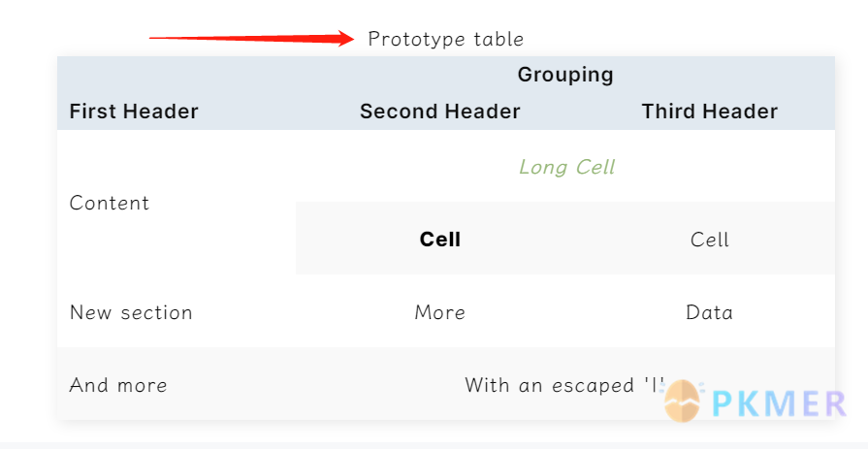Click the "Data" table cell
Image resolution: width=868 pixels, height=449 pixels.
coord(710,312)
